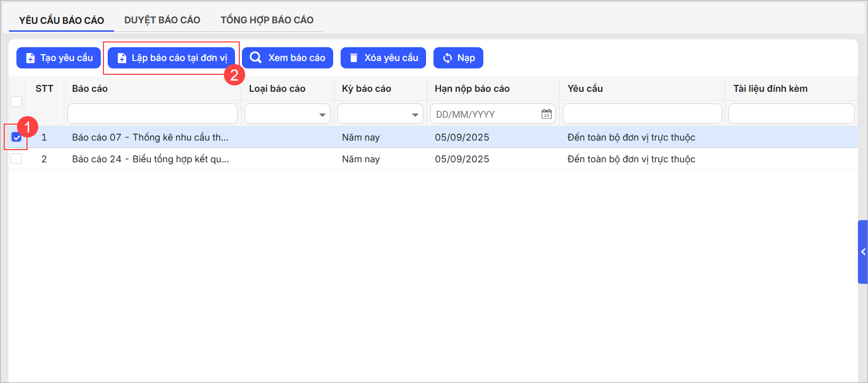868x383 pixels.
Task: Select the Báo cáo 24 row text
Action: click(x=150, y=159)
